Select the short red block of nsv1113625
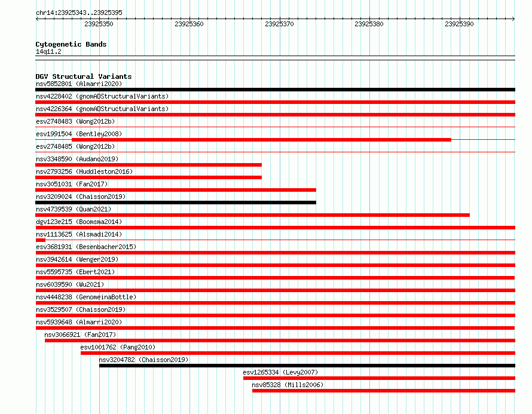 click(41, 240)
